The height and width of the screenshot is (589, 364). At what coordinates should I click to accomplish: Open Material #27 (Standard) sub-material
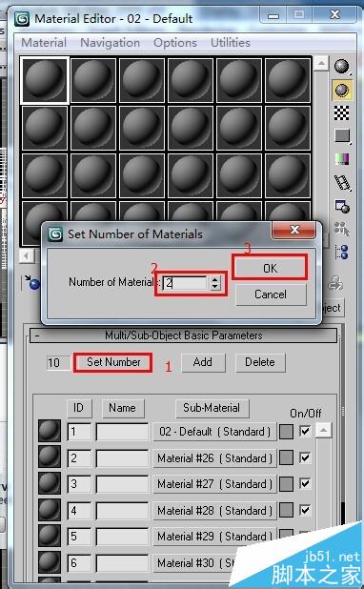214,484
